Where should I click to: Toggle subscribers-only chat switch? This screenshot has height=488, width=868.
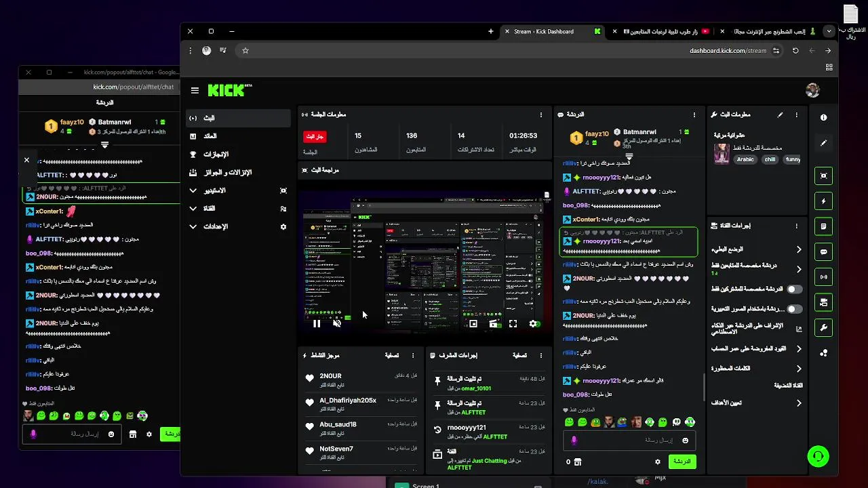pos(794,289)
